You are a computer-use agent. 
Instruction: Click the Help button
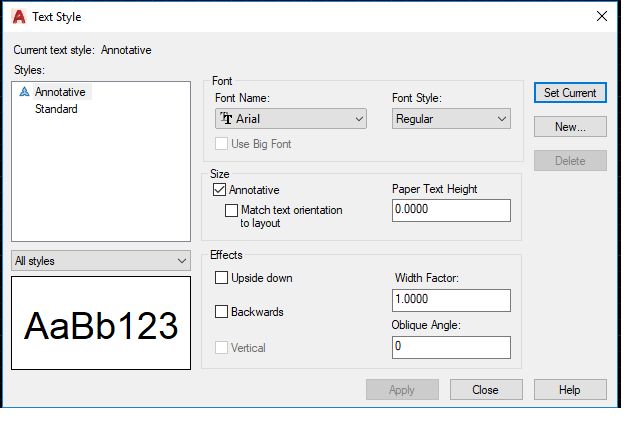[569, 390]
